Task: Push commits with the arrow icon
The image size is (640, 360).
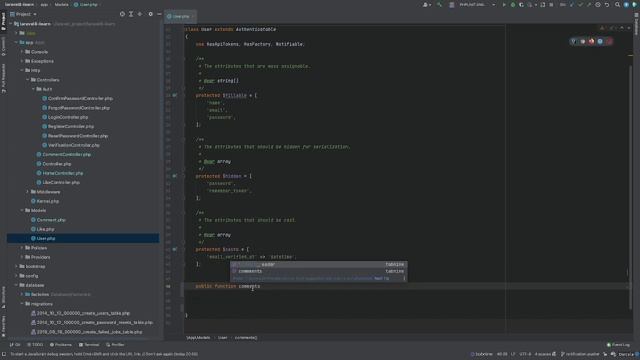Action: tap(589, 4)
